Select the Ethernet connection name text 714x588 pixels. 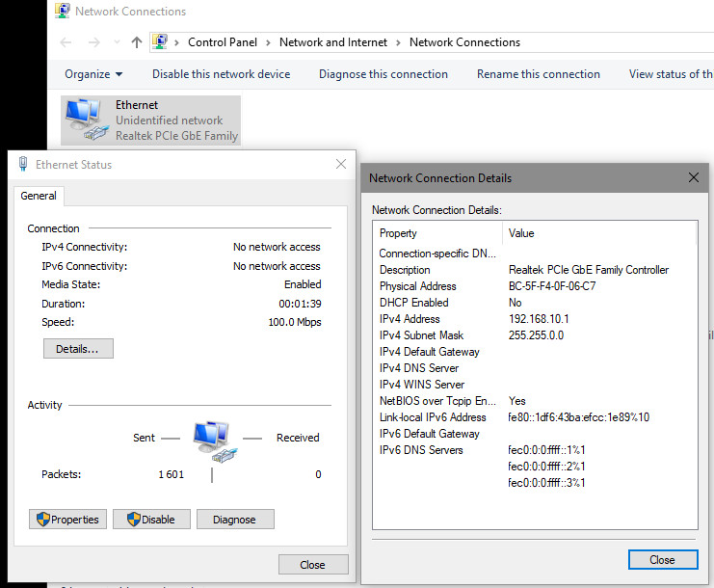pyautogui.click(x=137, y=105)
